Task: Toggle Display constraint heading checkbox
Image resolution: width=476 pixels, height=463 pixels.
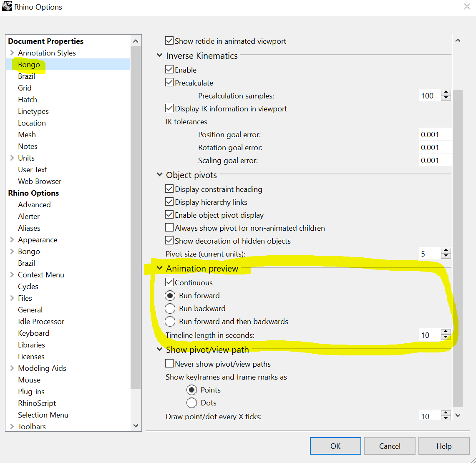Action: click(169, 189)
